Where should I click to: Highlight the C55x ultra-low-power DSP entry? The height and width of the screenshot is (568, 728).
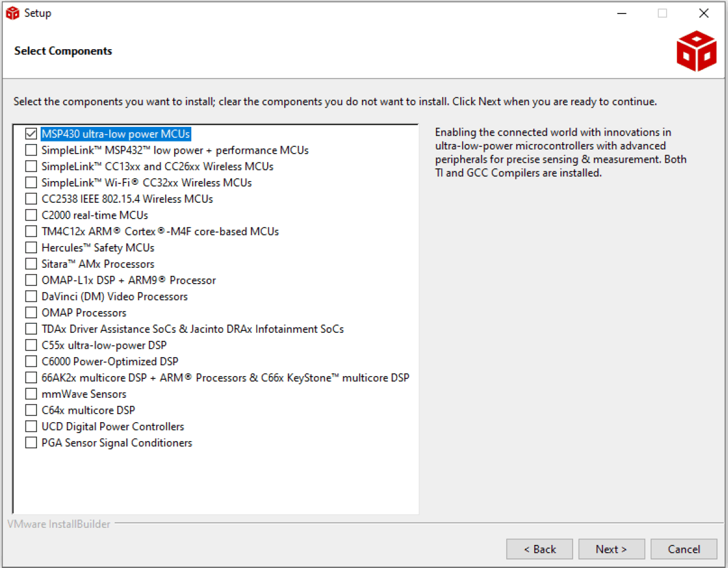tap(104, 345)
